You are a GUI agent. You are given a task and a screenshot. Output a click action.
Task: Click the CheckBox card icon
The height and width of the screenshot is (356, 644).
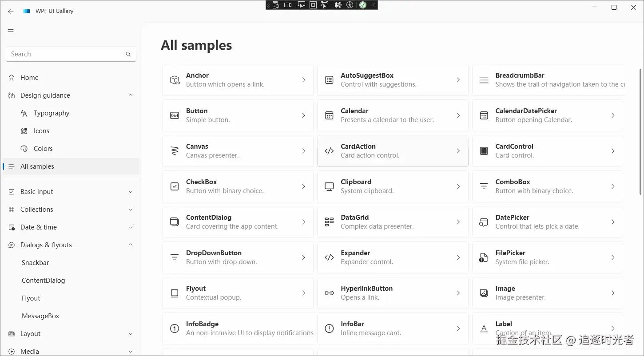tap(175, 186)
